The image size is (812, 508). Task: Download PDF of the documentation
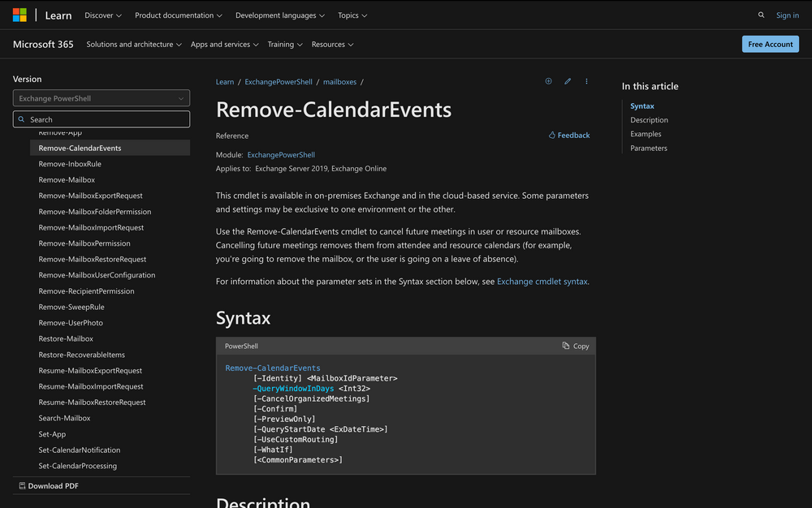click(49, 486)
